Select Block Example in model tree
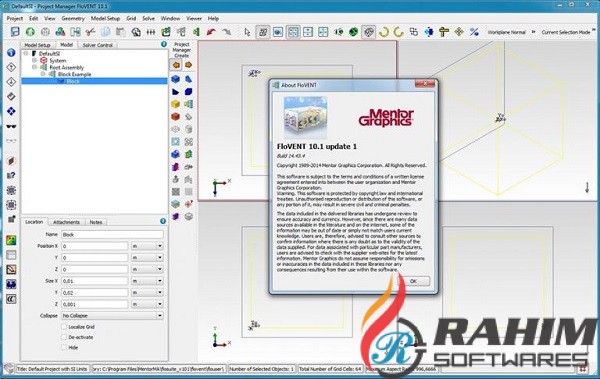 pos(75,74)
